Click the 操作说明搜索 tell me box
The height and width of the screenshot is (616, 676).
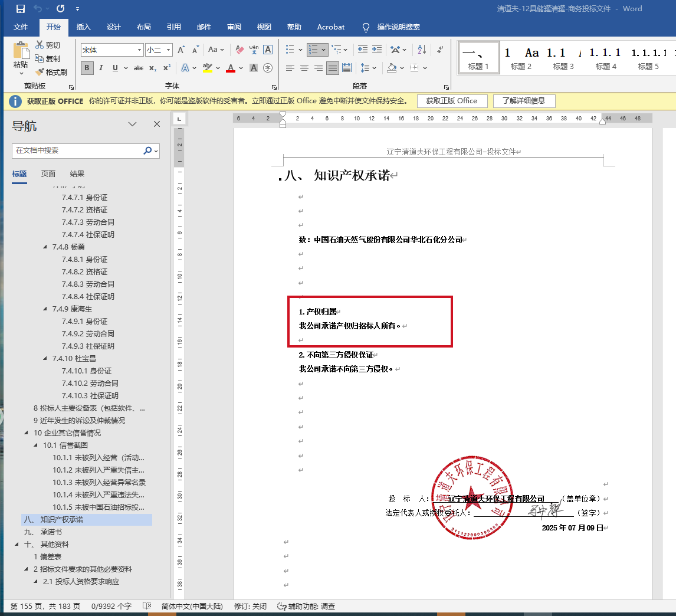[398, 27]
